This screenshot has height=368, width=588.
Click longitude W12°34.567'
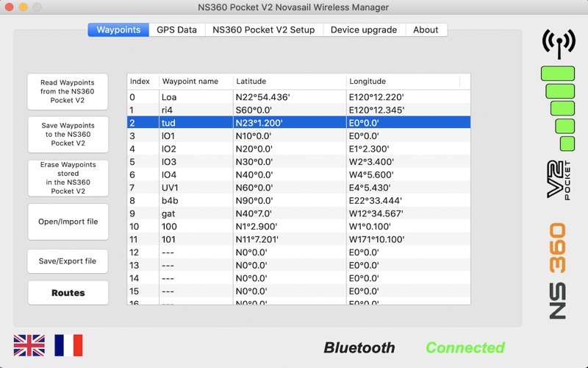pyautogui.click(x=376, y=213)
